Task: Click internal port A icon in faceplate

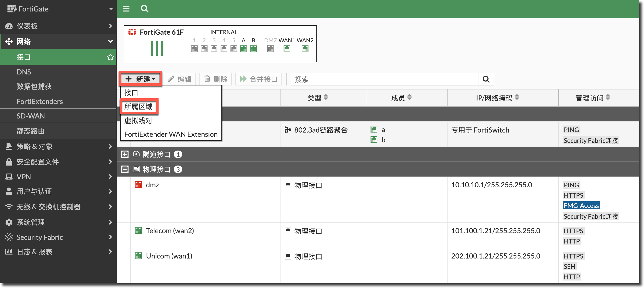Action: point(243,49)
